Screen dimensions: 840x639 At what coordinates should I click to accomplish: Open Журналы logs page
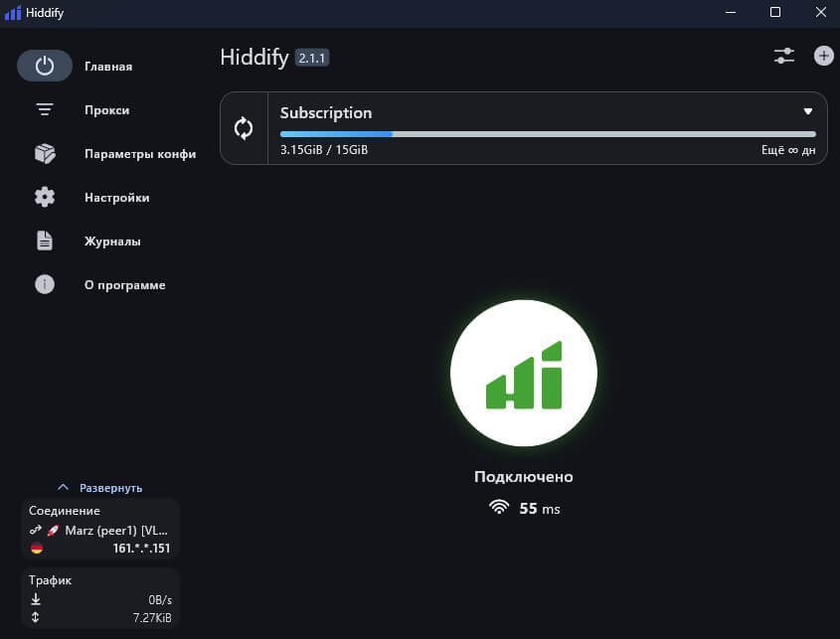112,241
